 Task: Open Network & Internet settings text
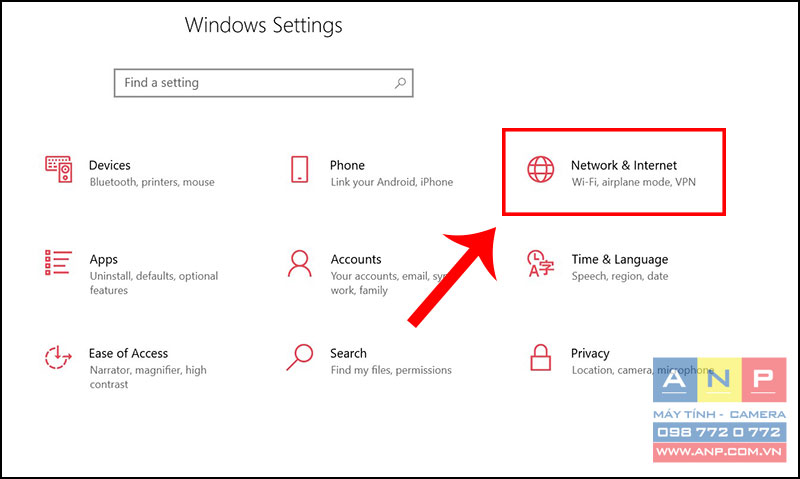tap(623, 165)
